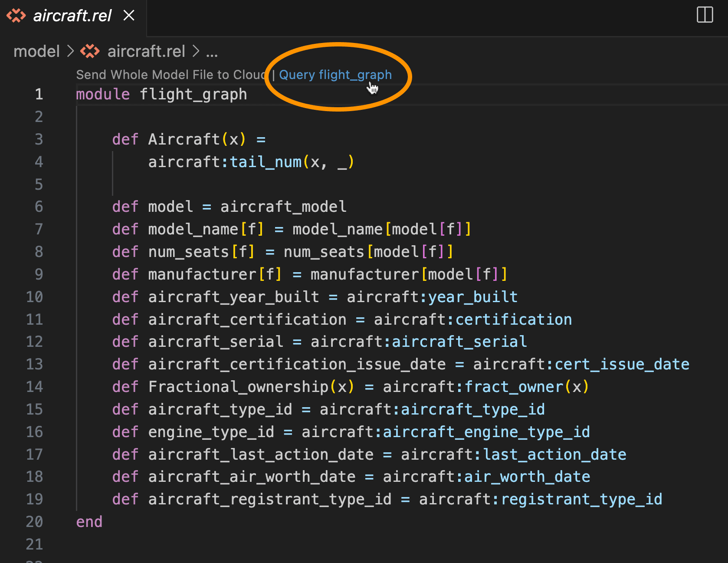
Task: Click 'registrant_type_id' symbol on line 19
Action: pyautogui.click(x=581, y=499)
